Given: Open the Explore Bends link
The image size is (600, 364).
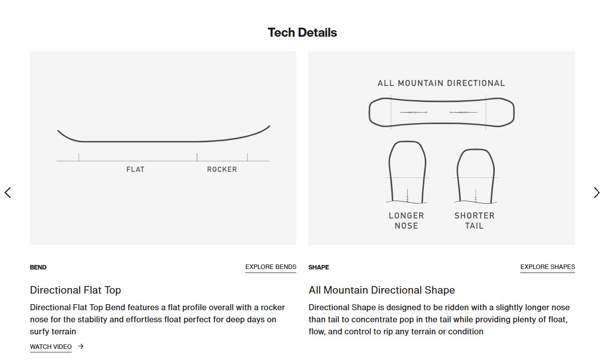Looking at the screenshot, I should coord(271,267).
